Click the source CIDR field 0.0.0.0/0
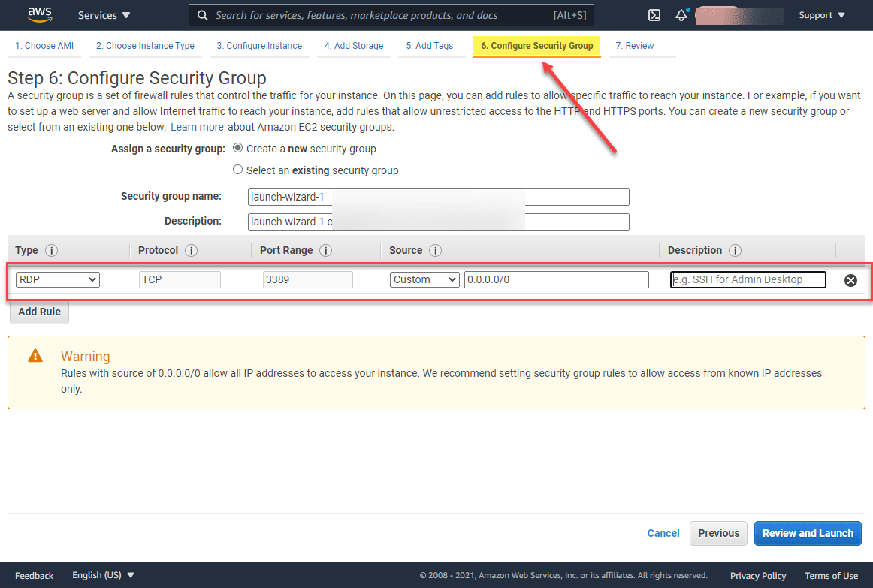This screenshot has height=588, width=873. pyautogui.click(x=556, y=279)
